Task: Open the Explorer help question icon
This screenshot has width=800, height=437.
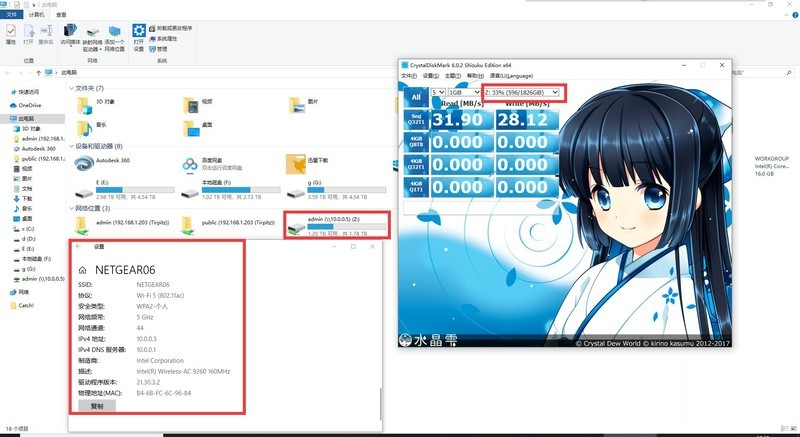Action: coord(795,16)
